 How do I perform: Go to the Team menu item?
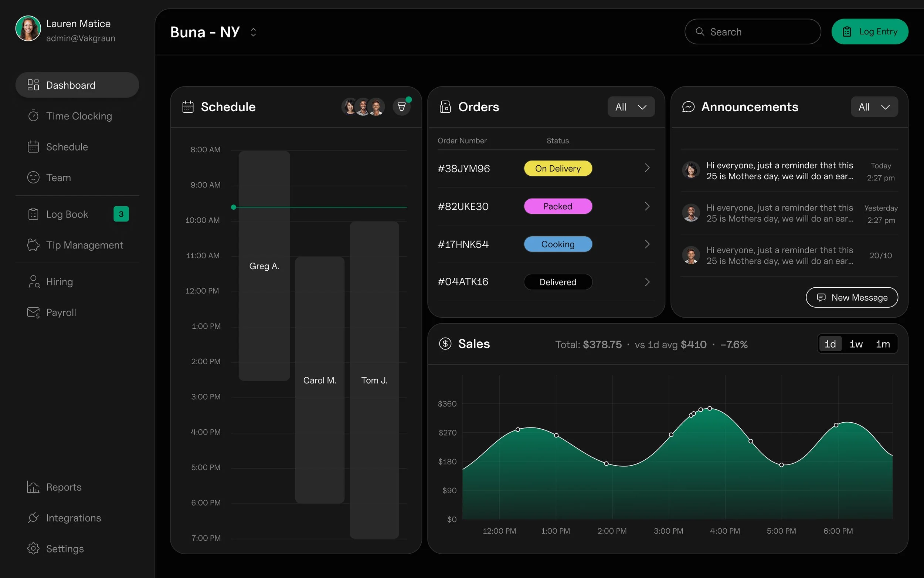click(x=58, y=178)
